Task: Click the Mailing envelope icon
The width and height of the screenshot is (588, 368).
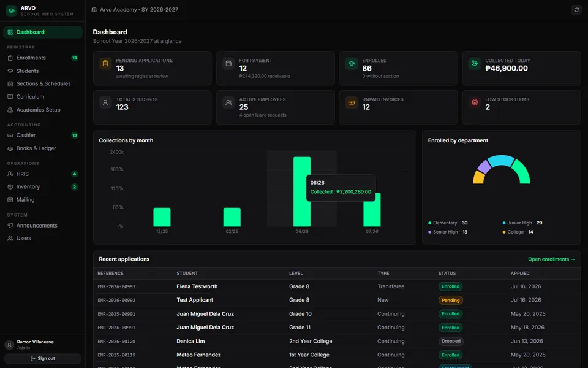Action: 10,200
